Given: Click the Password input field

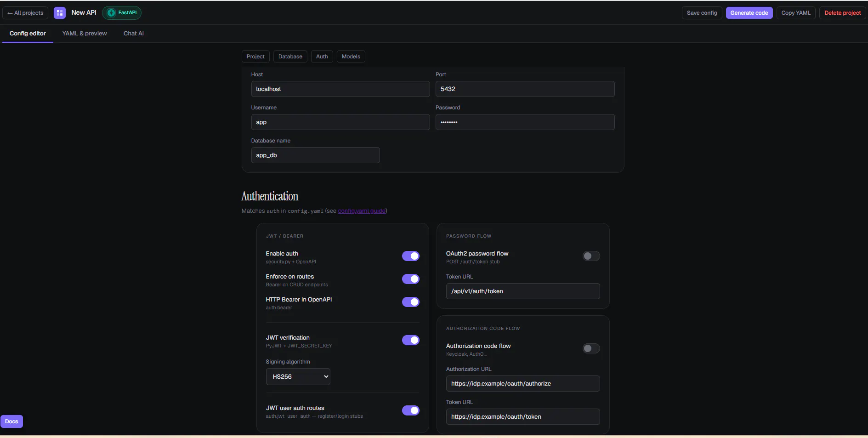Looking at the screenshot, I should click(525, 122).
